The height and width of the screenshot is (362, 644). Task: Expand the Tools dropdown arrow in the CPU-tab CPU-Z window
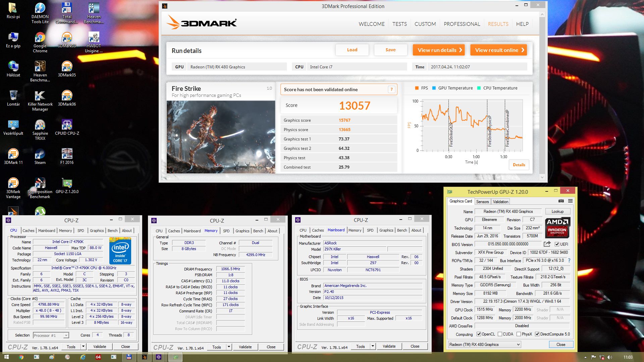point(83,347)
